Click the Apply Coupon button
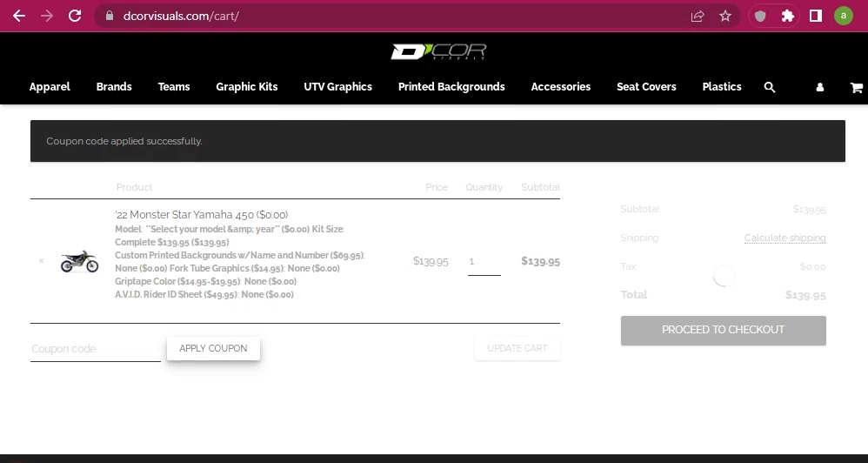This screenshot has width=868, height=463. [213, 348]
